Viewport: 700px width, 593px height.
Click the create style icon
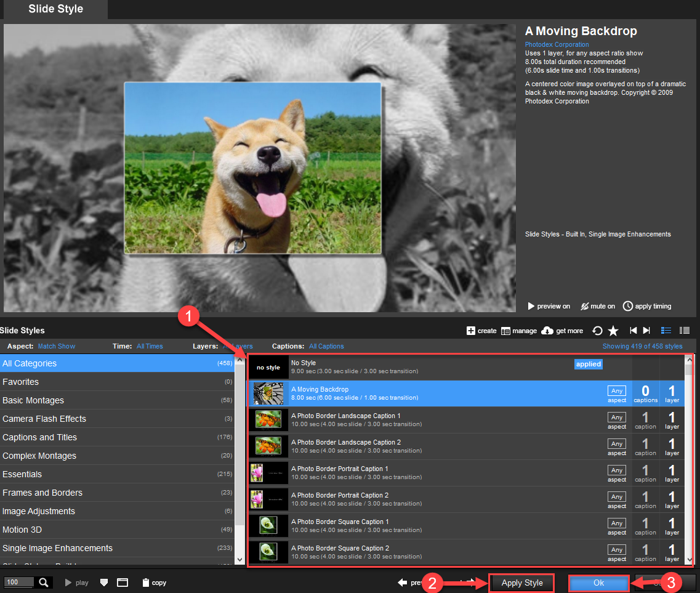point(470,330)
